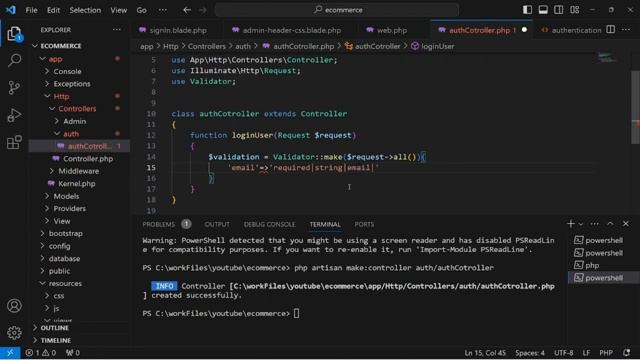This screenshot has width=640, height=360.
Task: Toggle primary side bar layout icon
Action: pyautogui.click(x=527, y=10)
